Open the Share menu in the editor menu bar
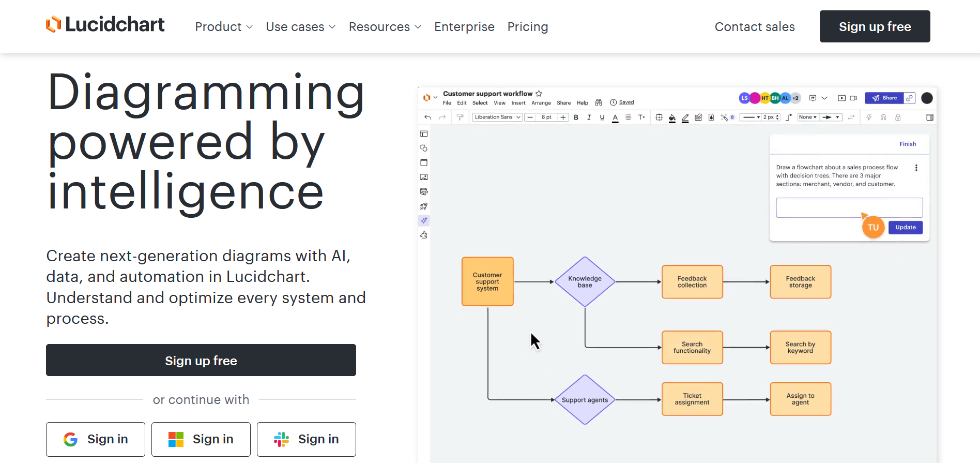Image resolution: width=980 pixels, height=463 pixels. pyautogui.click(x=564, y=103)
